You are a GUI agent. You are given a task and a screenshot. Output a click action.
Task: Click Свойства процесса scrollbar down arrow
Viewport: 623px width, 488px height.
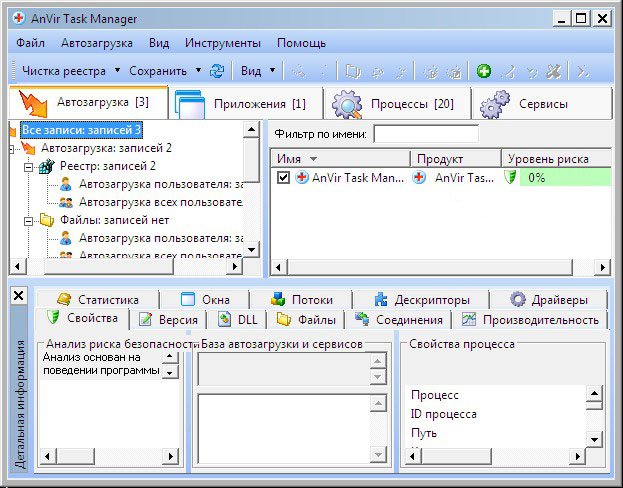pyautogui.click(x=594, y=439)
